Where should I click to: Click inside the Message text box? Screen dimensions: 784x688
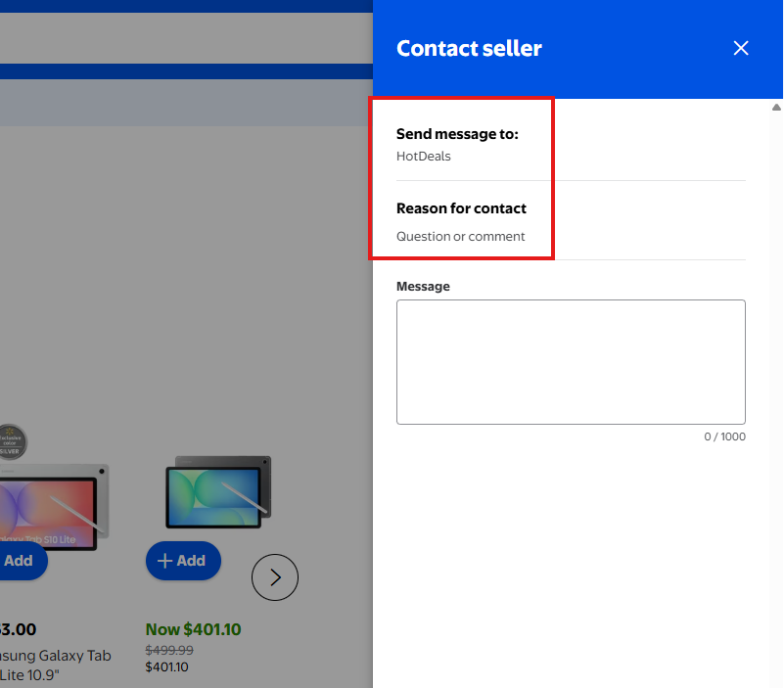coord(571,362)
